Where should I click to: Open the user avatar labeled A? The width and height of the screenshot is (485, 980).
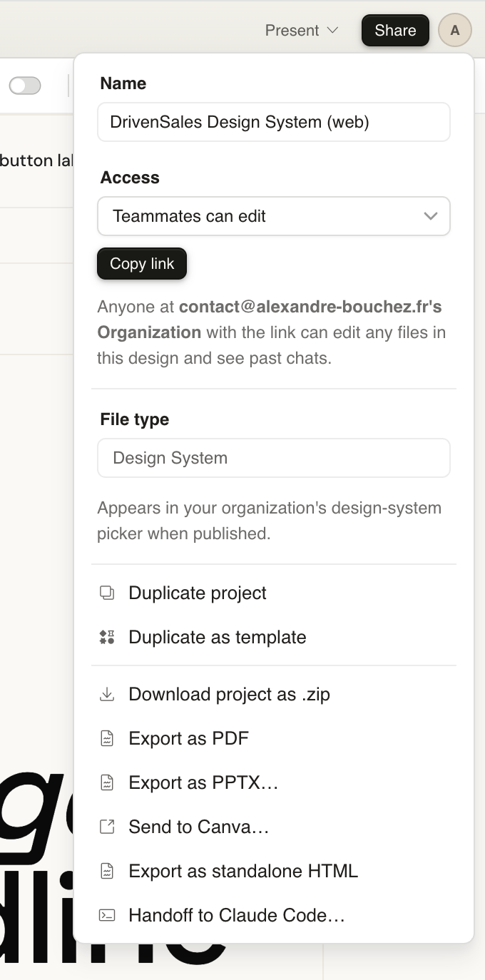(x=455, y=31)
